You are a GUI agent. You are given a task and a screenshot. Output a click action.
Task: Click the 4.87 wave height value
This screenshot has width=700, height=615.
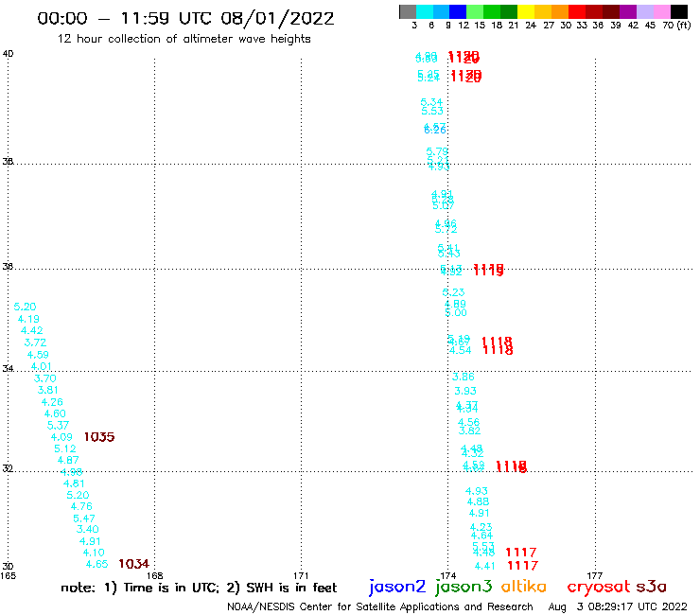68,460
